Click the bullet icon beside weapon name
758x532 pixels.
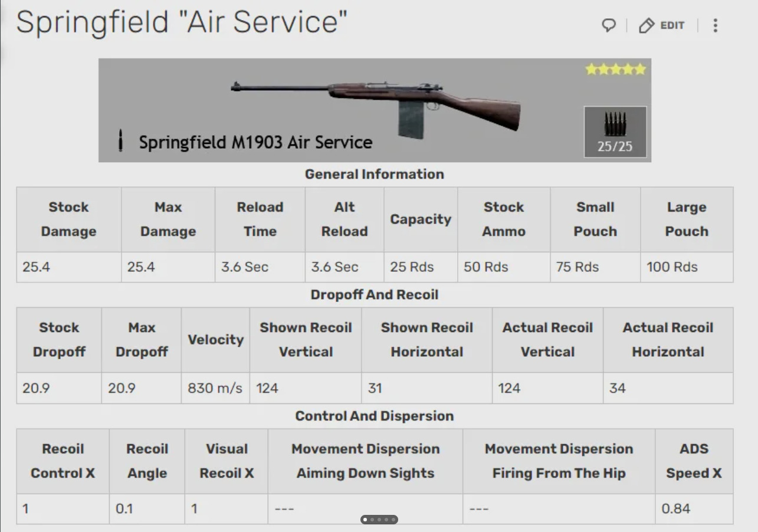click(x=120, y=141)
